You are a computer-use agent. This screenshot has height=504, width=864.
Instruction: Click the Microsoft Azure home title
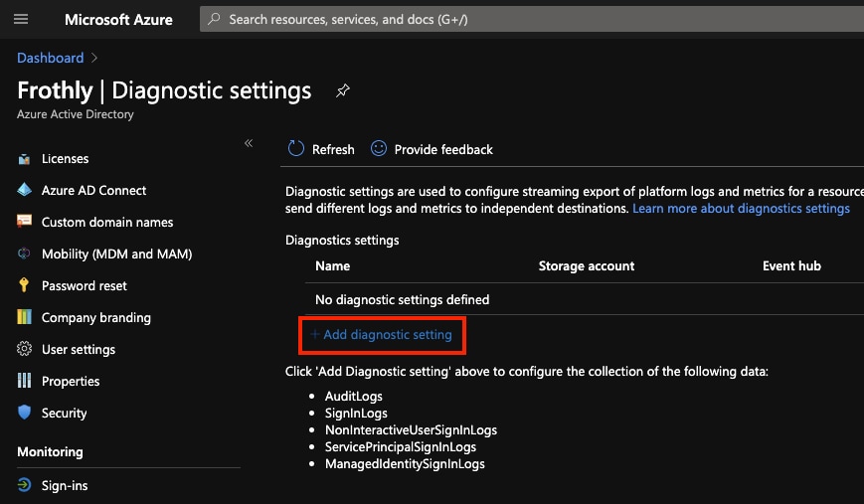point(118,20)
